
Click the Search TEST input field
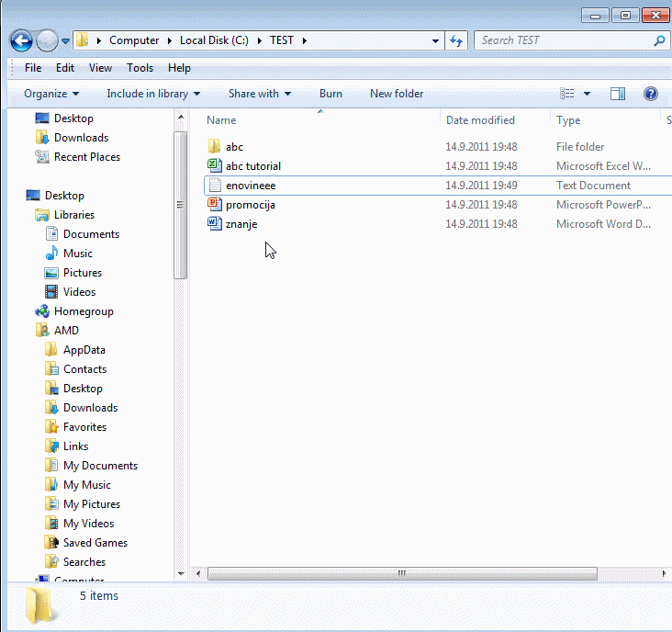click(565, 40)
